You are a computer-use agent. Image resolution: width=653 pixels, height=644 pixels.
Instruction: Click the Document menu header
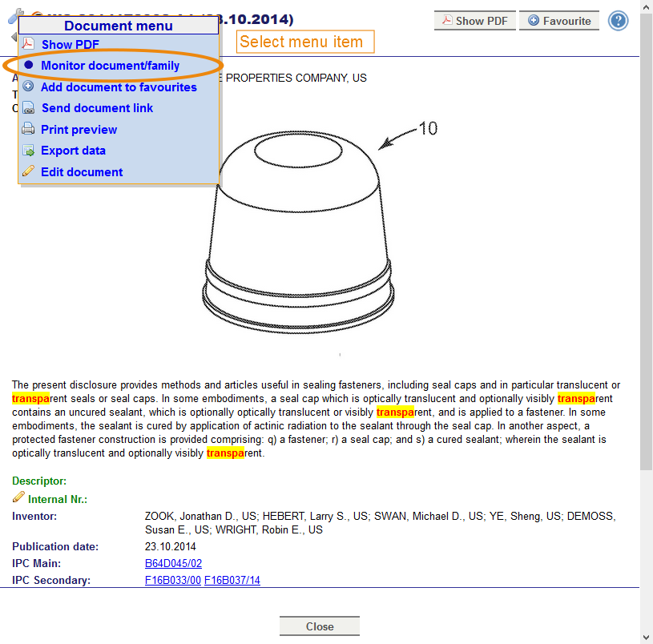click(x=119, y=26)
